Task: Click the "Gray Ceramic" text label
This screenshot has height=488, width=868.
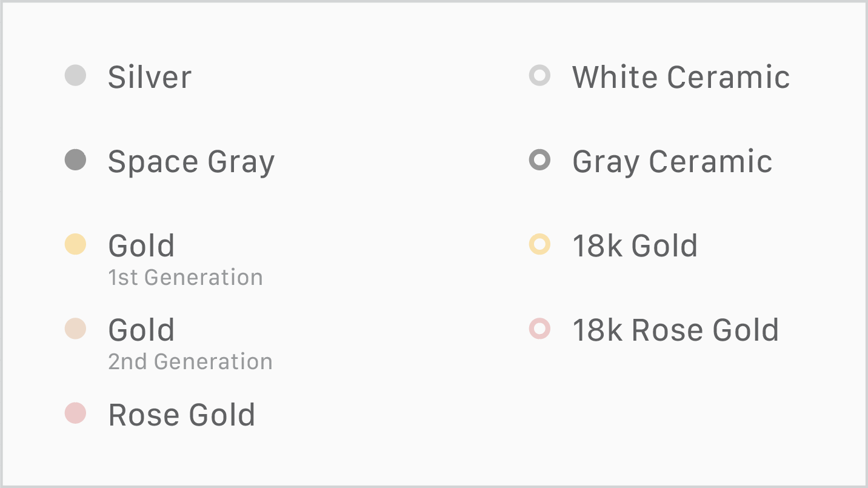Action: click(x=672, y=162)
